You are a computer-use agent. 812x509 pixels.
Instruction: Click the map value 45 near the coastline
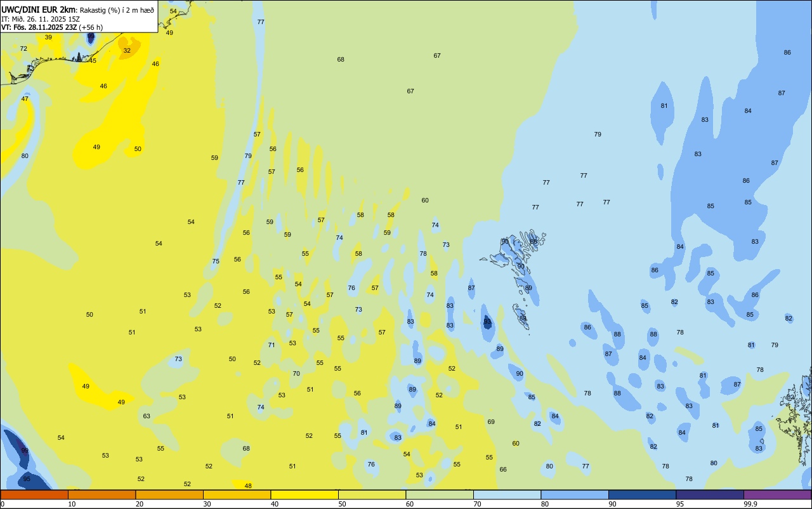[x=93, y=60]
